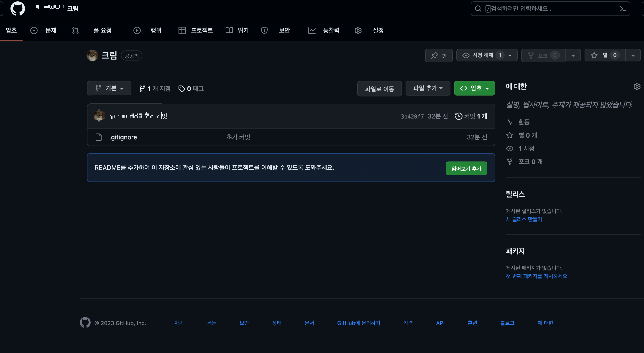This screenshot has height=353, width=644.
Task: Click the 크림 repository title heading
Action: coord(109,55)
